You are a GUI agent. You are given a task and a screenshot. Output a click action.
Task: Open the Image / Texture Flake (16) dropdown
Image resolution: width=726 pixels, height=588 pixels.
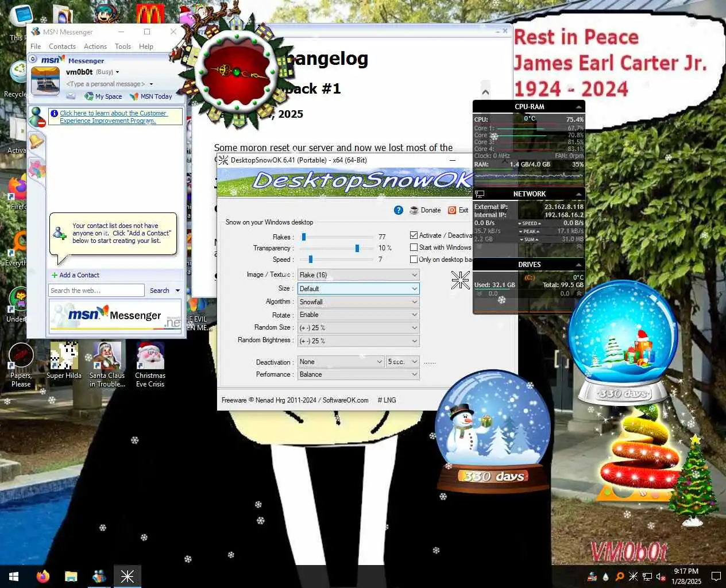[x=358, y=275]
